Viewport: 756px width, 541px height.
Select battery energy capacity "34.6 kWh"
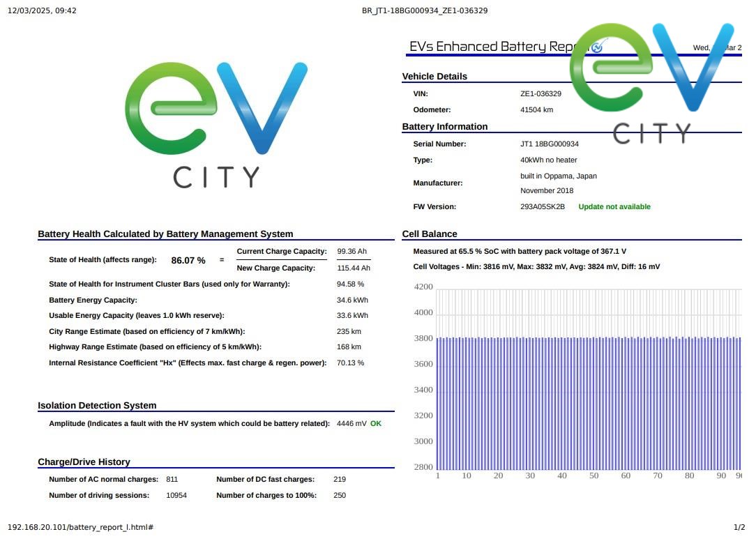click(352, 300)
